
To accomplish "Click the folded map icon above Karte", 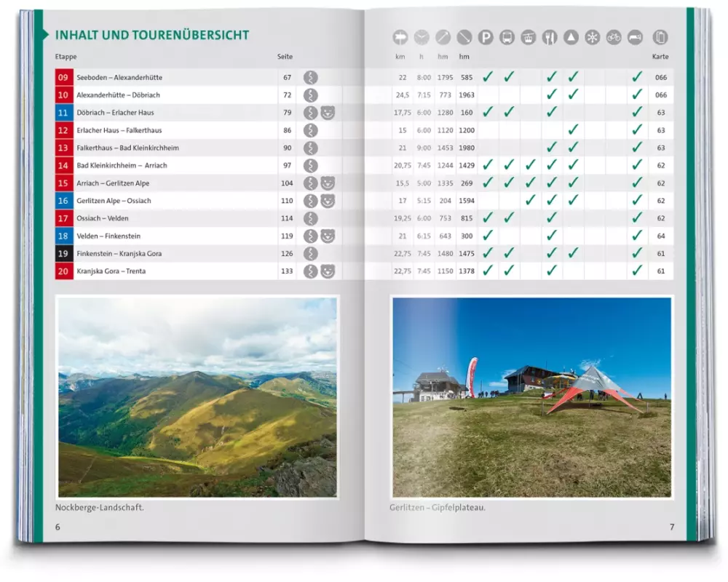I will tap(660, 38).
